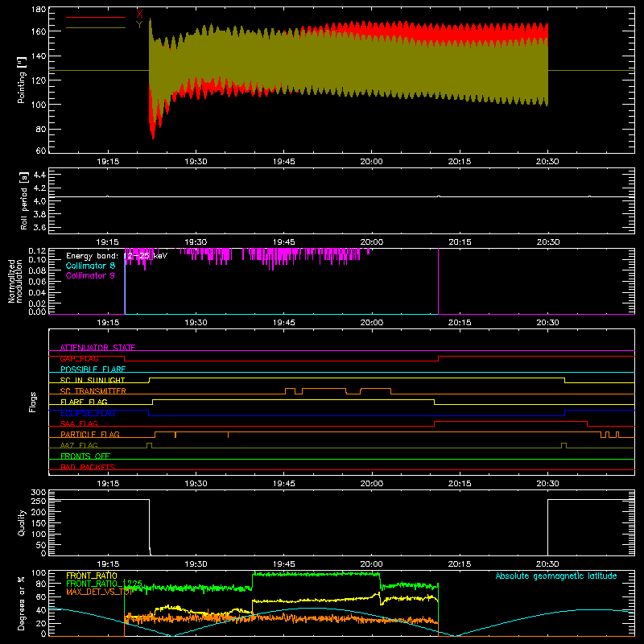Image resolution: width=644 pixels, height=644 pixels.
Task: Select the Pointing axis title
Action: (22, 80)
